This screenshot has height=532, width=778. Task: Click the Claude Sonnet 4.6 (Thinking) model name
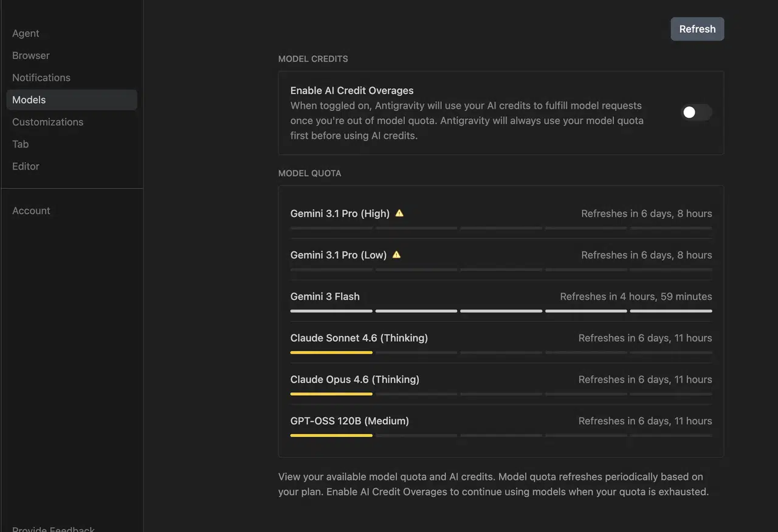[x=359, y=338]
